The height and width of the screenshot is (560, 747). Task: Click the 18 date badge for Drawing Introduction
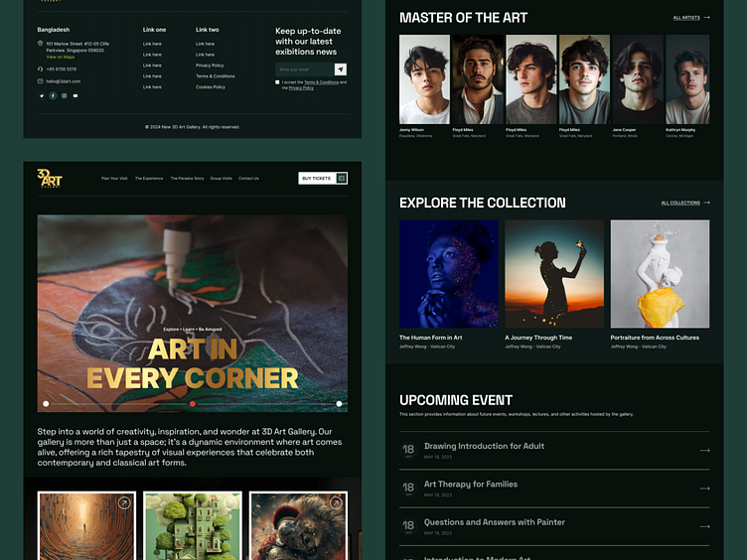[408, 450]
